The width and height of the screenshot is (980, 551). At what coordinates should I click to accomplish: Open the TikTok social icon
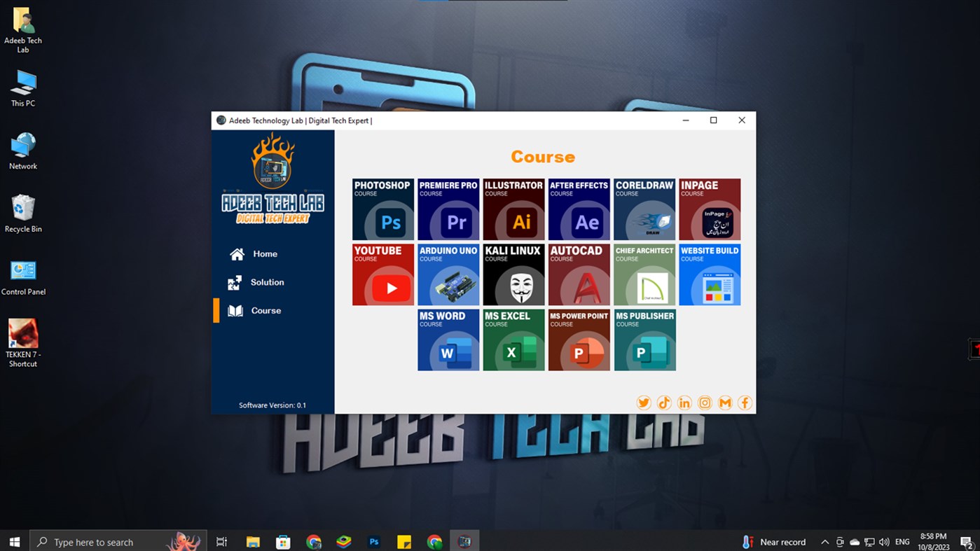tap(663, 403)
